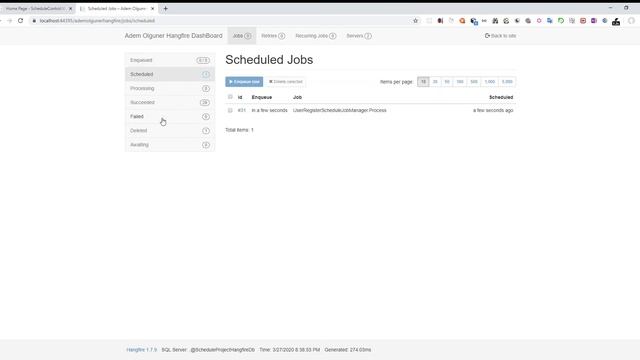Image resolution: width=640 pixels, height=360 pixels.
Task: Set items per page to 5,000
Action: click(x=507, y=82)
